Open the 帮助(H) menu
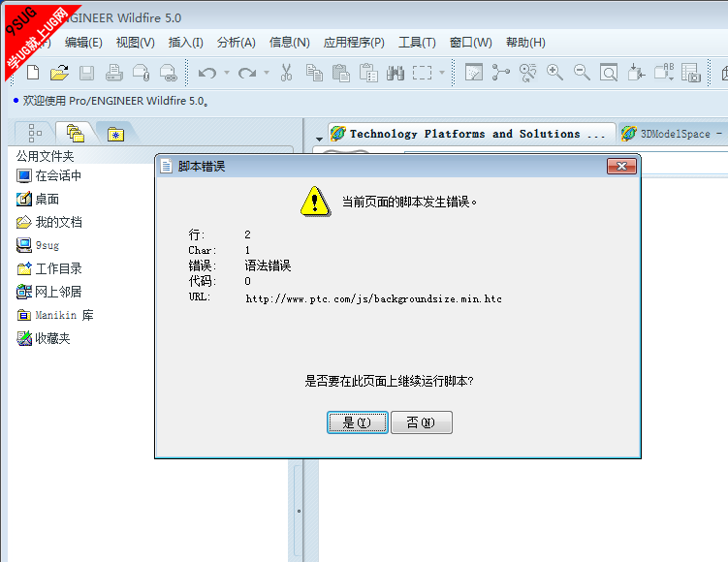Image resolution: width=728 pixels, height=562 pixels. [525, 43]
